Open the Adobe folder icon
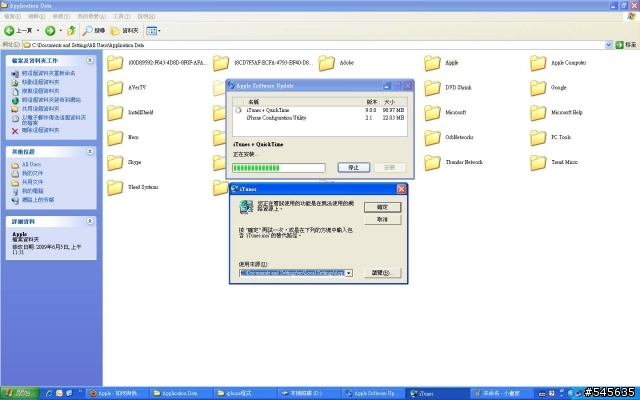 click(327, 63)
